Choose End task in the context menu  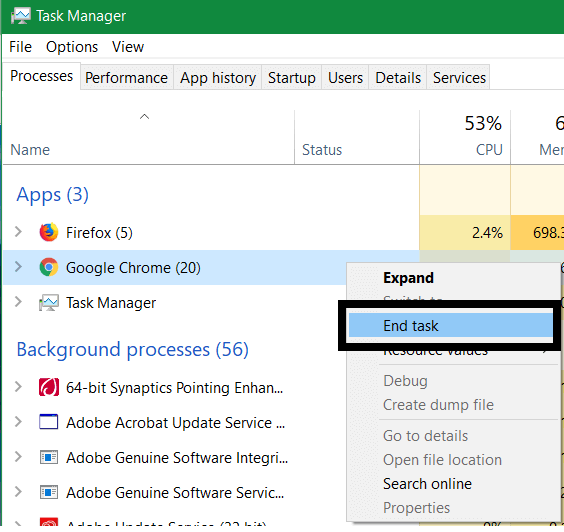[x=450, y=326]
